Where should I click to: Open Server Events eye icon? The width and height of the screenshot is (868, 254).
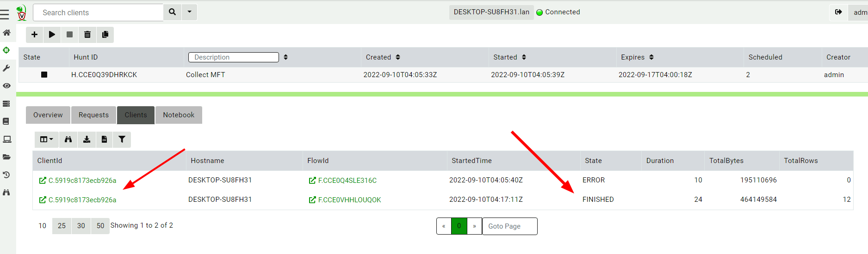click(6, 85)
